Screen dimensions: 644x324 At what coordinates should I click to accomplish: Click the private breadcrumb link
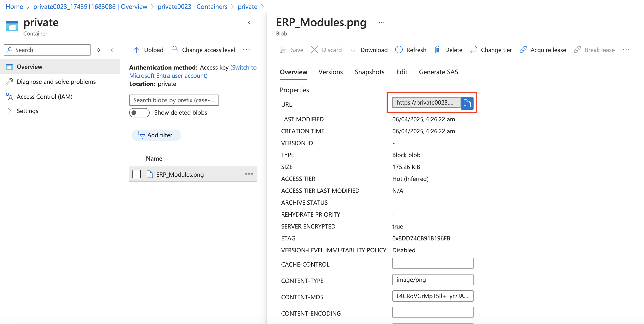click(x=247, y=7)
